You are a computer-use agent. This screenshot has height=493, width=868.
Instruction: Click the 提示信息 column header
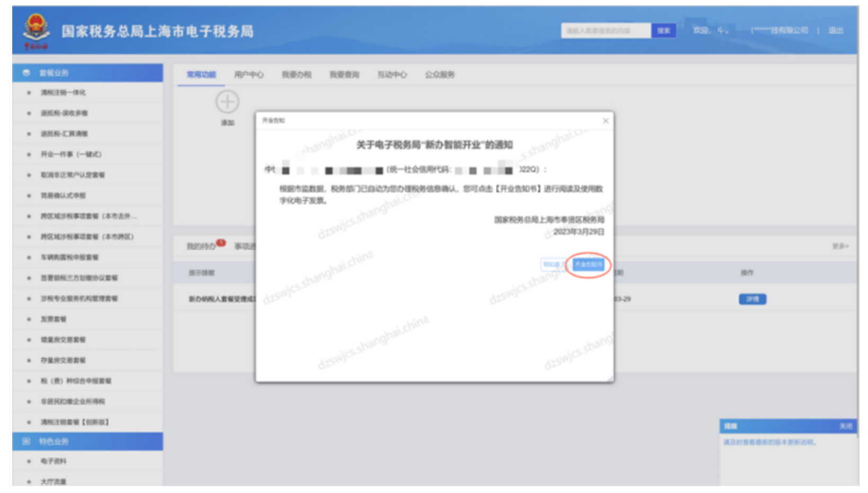click(202, 273)
